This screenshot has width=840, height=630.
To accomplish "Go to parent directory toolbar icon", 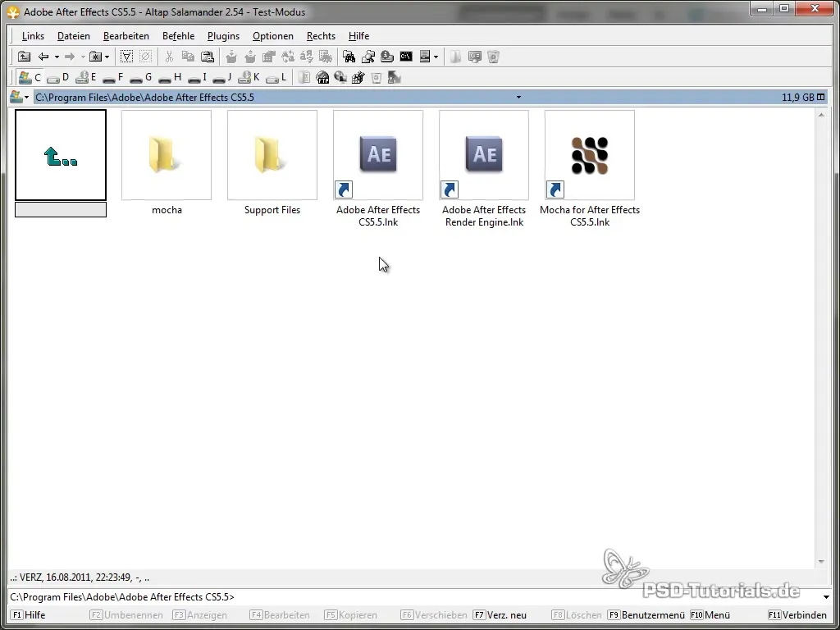I will coord(24,57).
